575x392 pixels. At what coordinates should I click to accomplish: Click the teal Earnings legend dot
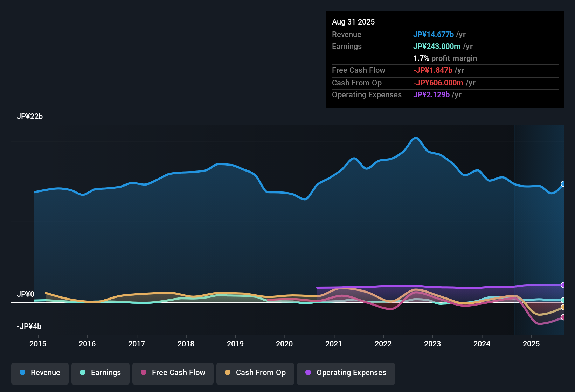click(83, 373)
